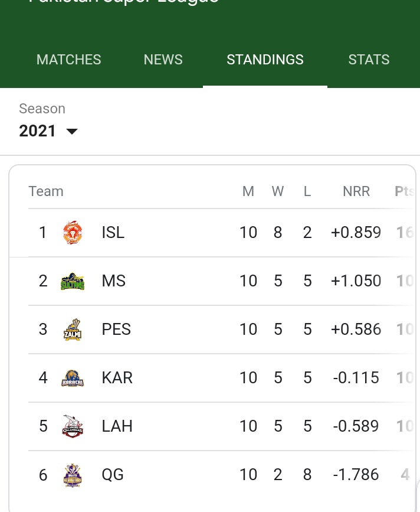Viewport: 420px width, 512px height.
Task: Click the Islamabad United team logo
Action: click(73, 233)
